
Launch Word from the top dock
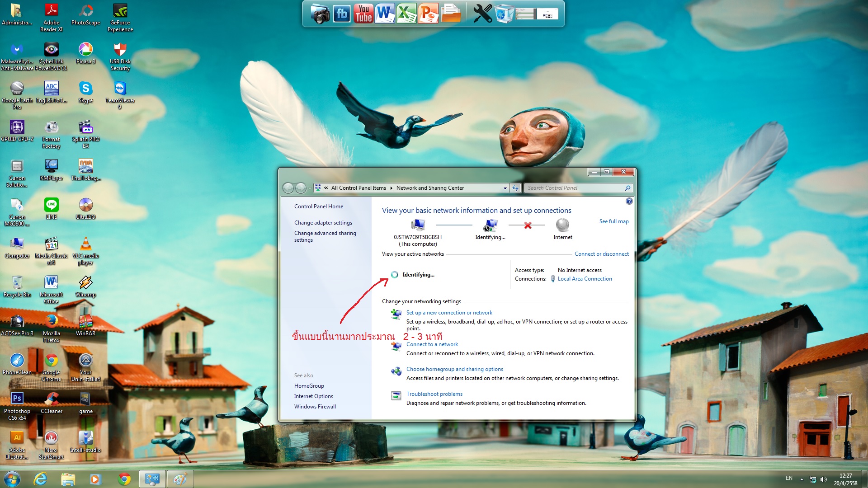[x=385, y=14]
